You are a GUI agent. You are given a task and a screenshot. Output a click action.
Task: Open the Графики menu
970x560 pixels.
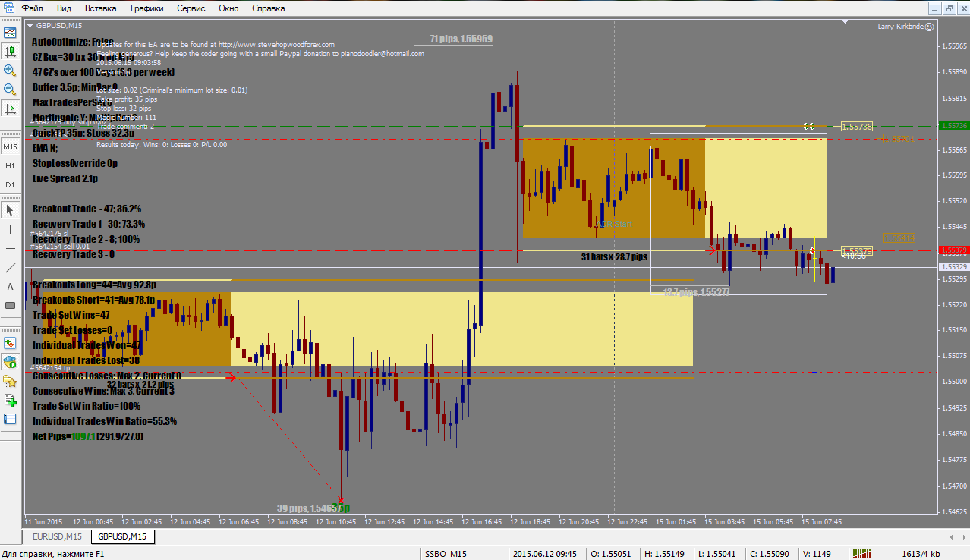coord(146,8)
